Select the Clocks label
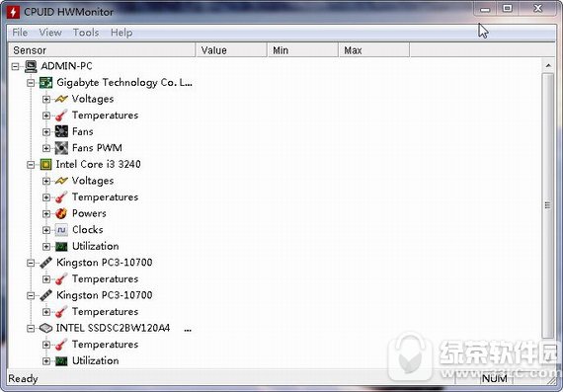The image size is (563, 392). click(88, 230)
